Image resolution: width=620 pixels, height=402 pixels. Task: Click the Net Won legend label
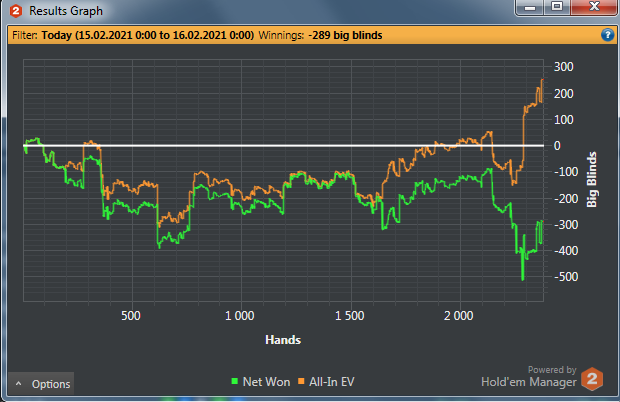click(266, 382)
